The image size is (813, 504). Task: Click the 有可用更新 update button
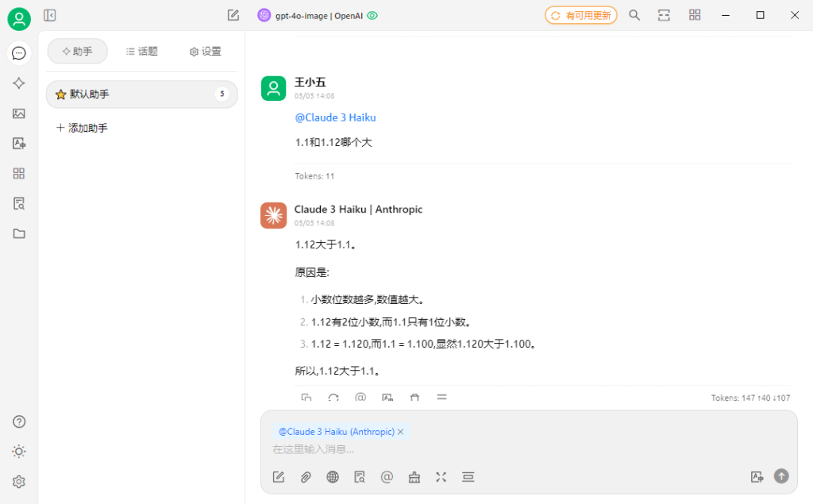click(x=580, y=16)
